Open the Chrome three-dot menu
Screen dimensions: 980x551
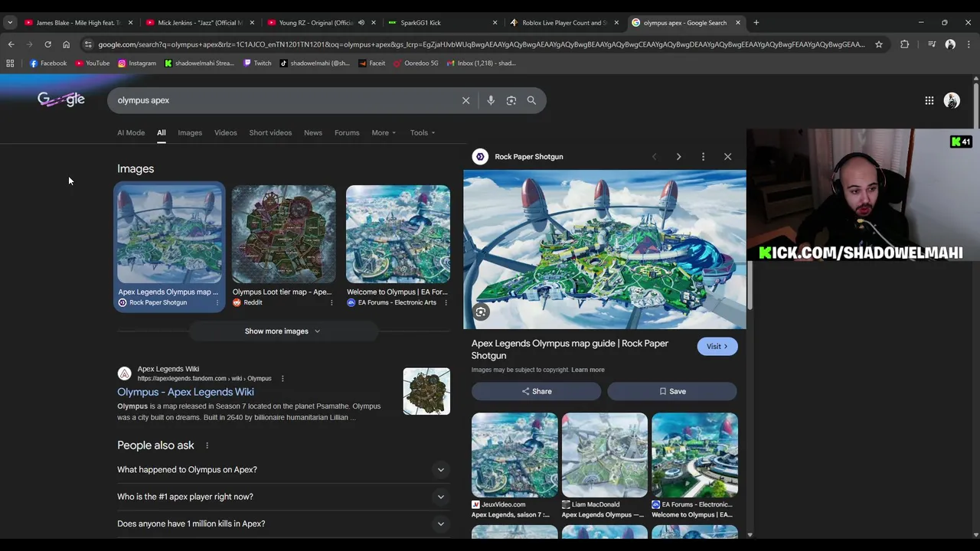(x=969, y=44)
